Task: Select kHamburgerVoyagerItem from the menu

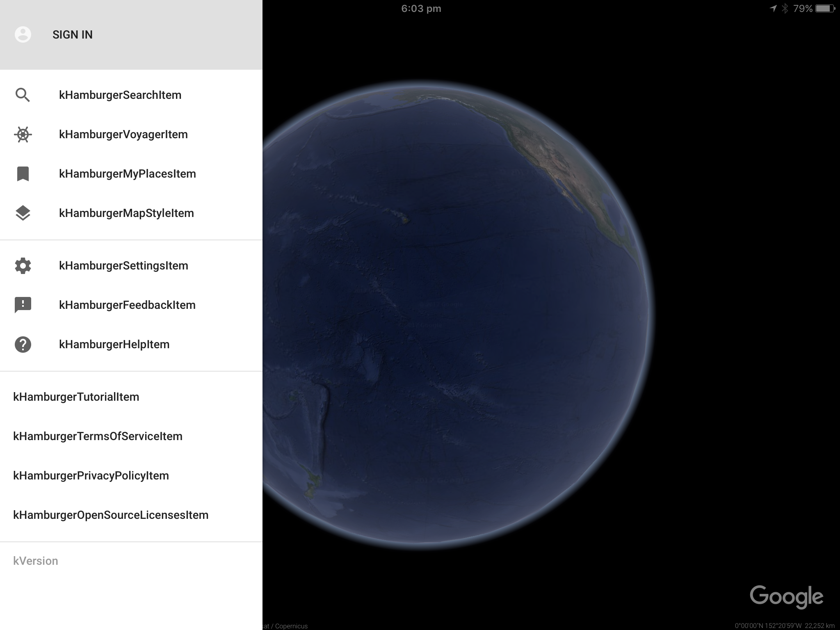Action: 123,135
